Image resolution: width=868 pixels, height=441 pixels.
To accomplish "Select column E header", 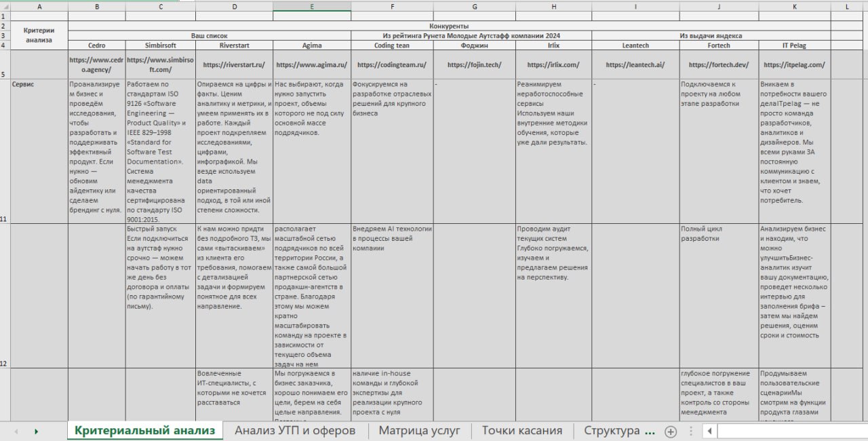I will click(311, 6).
